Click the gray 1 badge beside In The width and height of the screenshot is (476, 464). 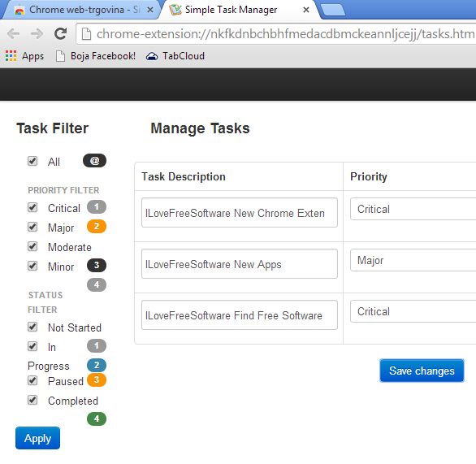click(x=97, y=346)
